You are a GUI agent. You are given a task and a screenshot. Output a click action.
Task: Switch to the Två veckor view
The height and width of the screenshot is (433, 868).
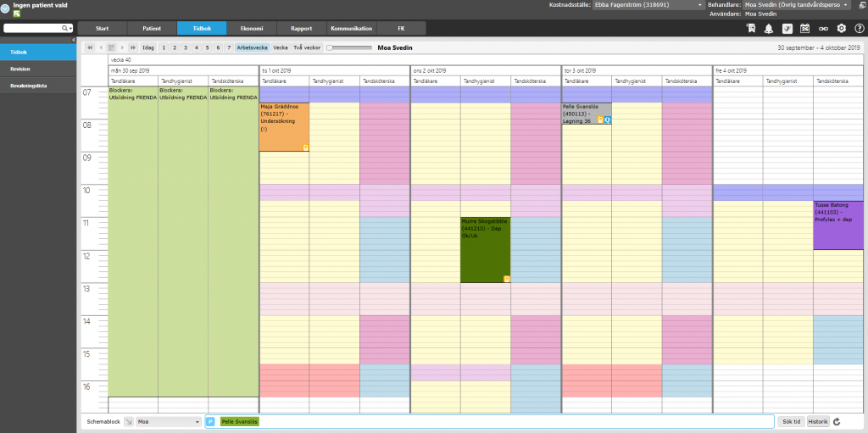pos(307,47)
